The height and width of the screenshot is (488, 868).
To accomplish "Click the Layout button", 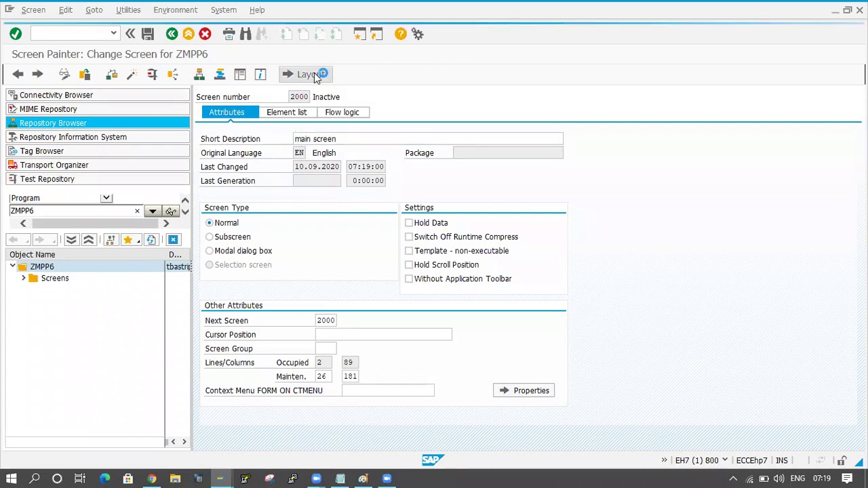I will 305,74.
